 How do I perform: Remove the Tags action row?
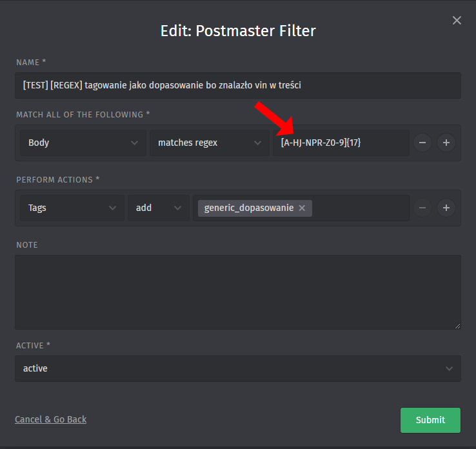click(x=422, y=208)
